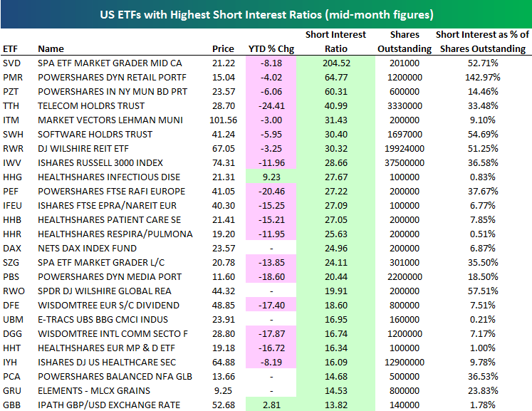
Task: Click short interest ratio 24.11
Action: [x=336, y=263]
